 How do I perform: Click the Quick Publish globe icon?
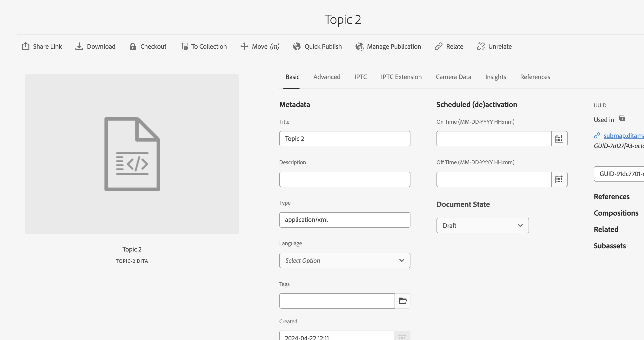(x=297, y=46)
